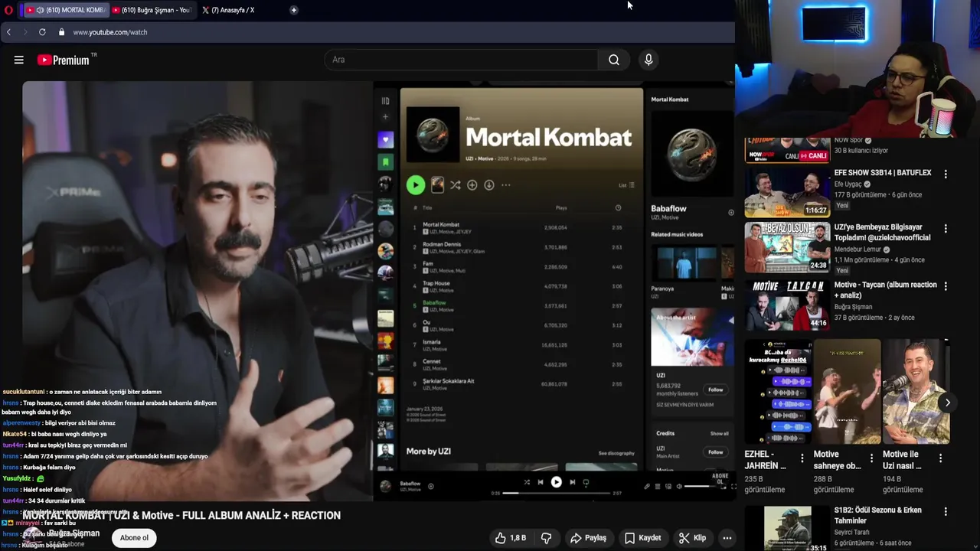Click Spotify list view toggle icon
980x551 pixels.
(x=626, y=185)
